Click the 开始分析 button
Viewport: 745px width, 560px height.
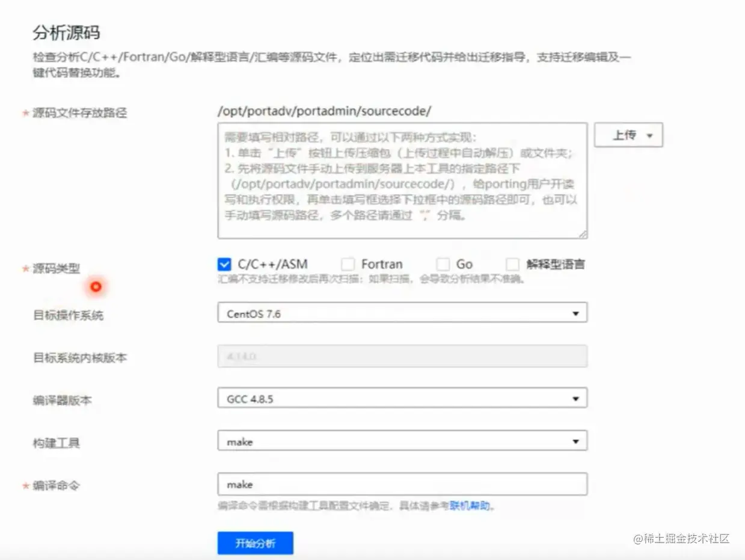pos(255,543)
